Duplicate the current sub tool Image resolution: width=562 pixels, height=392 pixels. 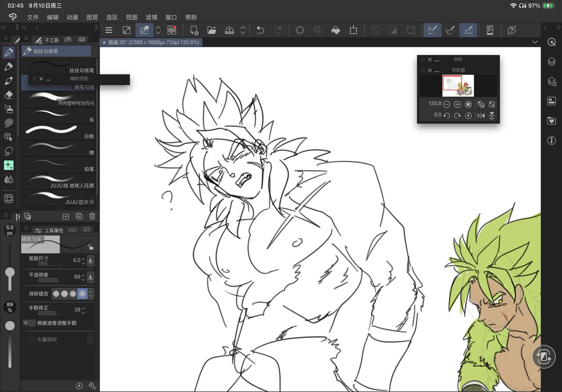[x=79, y=216]
